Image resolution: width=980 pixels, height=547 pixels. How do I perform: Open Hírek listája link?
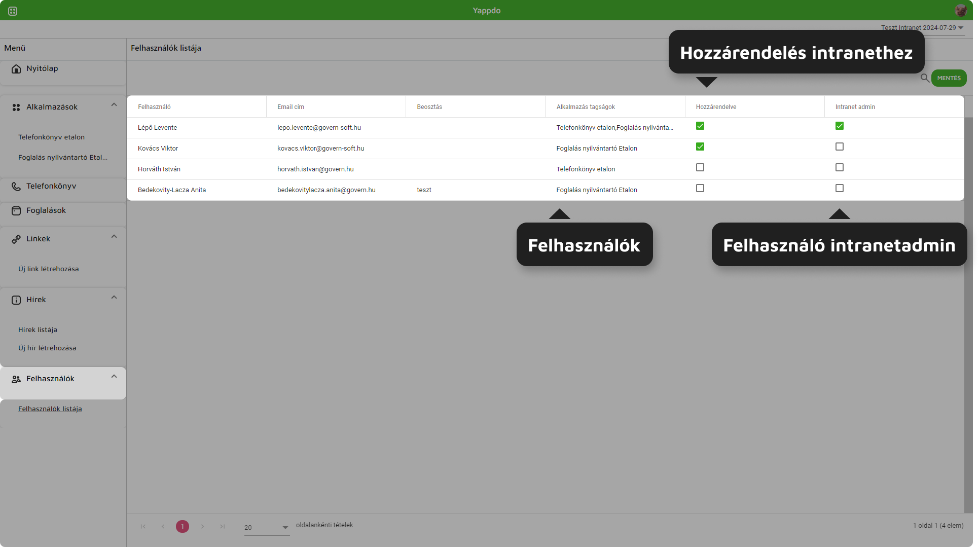point(38,330)
